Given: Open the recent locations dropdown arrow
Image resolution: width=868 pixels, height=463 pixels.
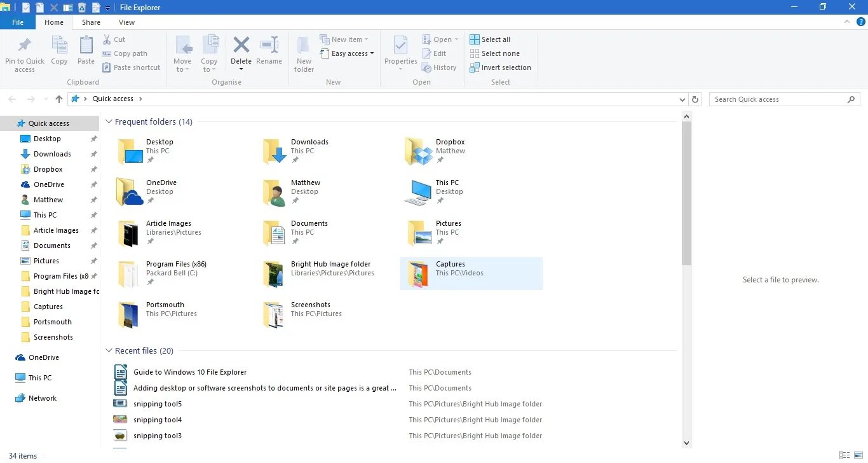Looking at the screenshot, I should tap(46, 99).
